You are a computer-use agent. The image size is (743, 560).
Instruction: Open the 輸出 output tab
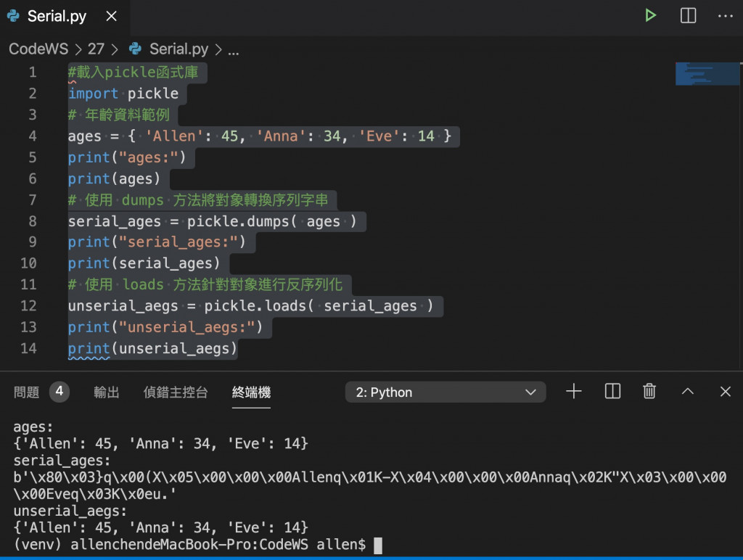(x=106, y=392)
